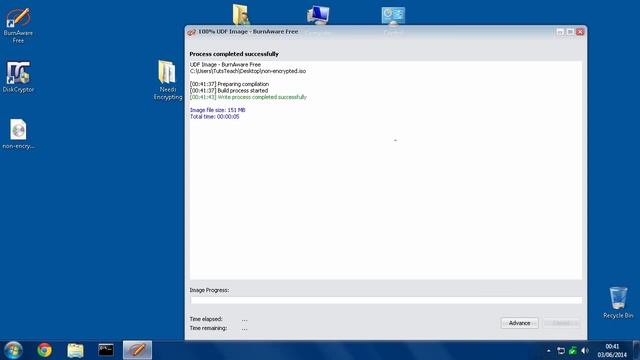Click the 'Process completed successfully' heading
The height and width of the screenshot is (360, 640).
[234, 54]
